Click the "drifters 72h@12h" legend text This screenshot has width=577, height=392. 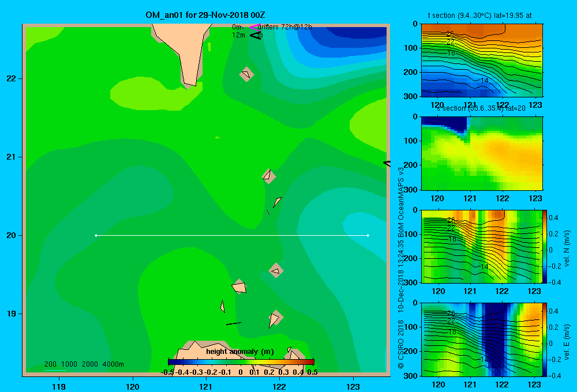285,27
